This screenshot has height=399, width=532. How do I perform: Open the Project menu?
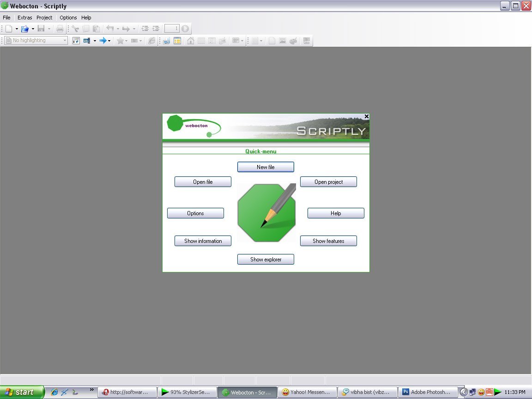tap(44, 18)
